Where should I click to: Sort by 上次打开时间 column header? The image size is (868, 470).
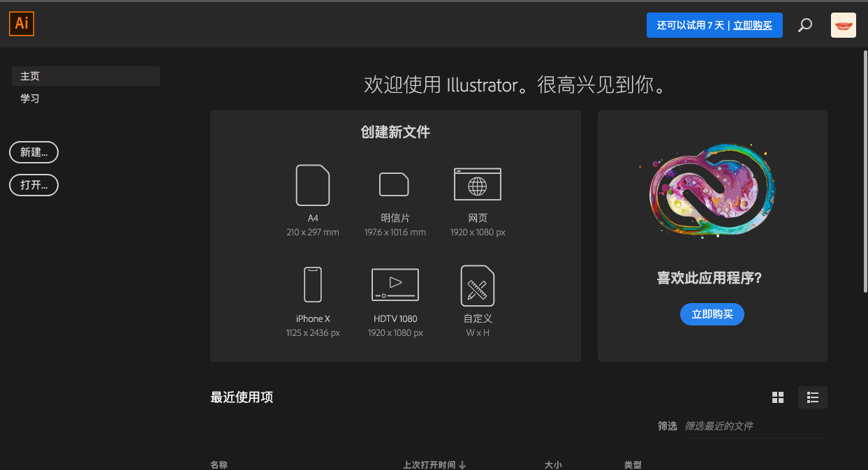pyautogui.click(x=434, y=464)
